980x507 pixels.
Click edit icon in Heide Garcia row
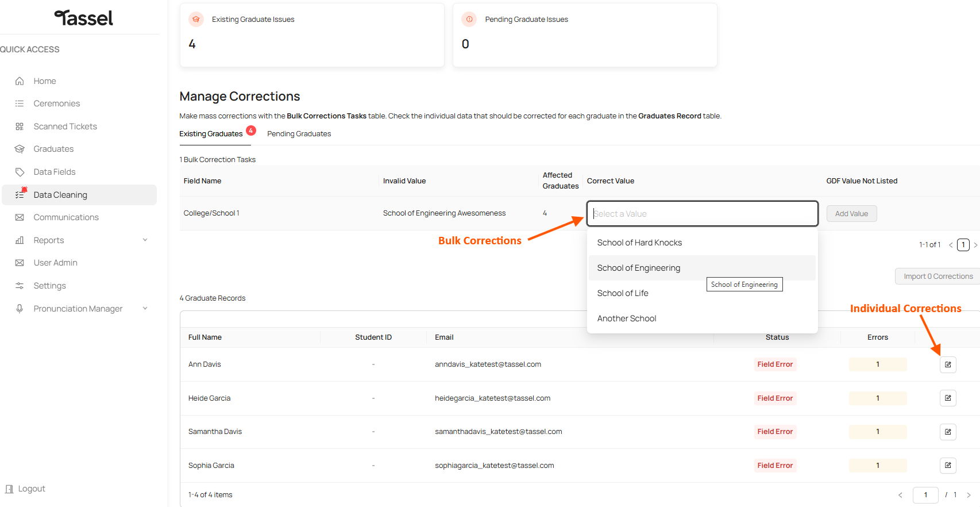pyautogui.click(x=948, y=398)
